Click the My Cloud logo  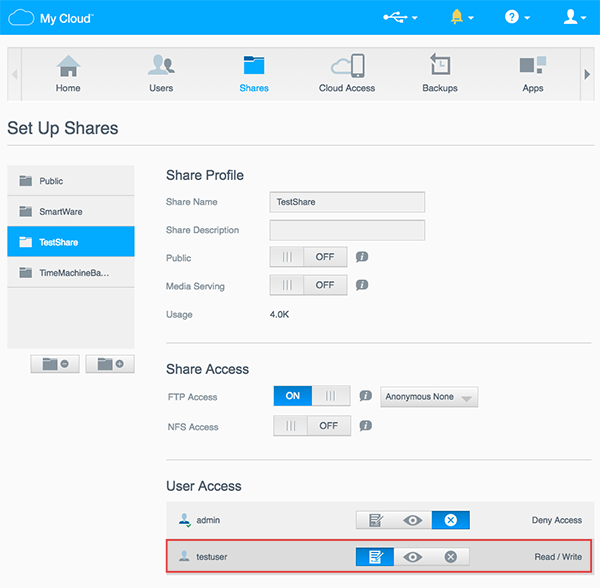click(x=51, y=18)
